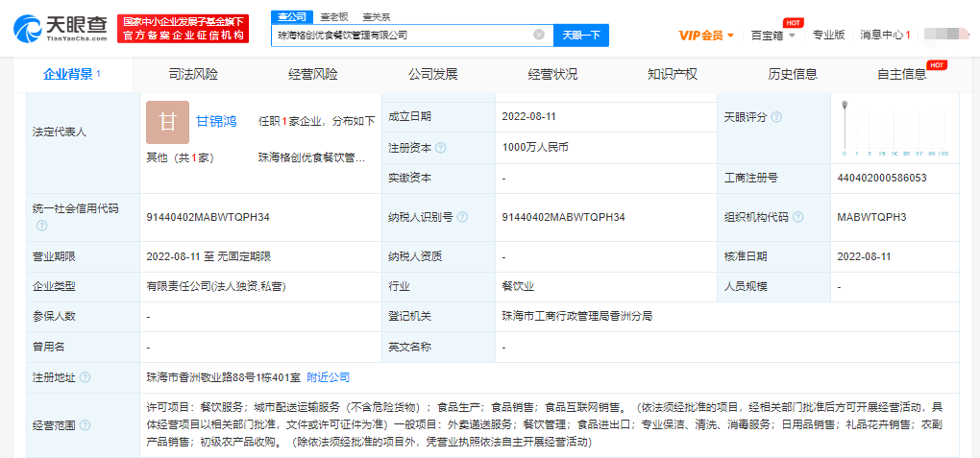
Task: Click the blurred user avatar at top right
Action: 946,35
